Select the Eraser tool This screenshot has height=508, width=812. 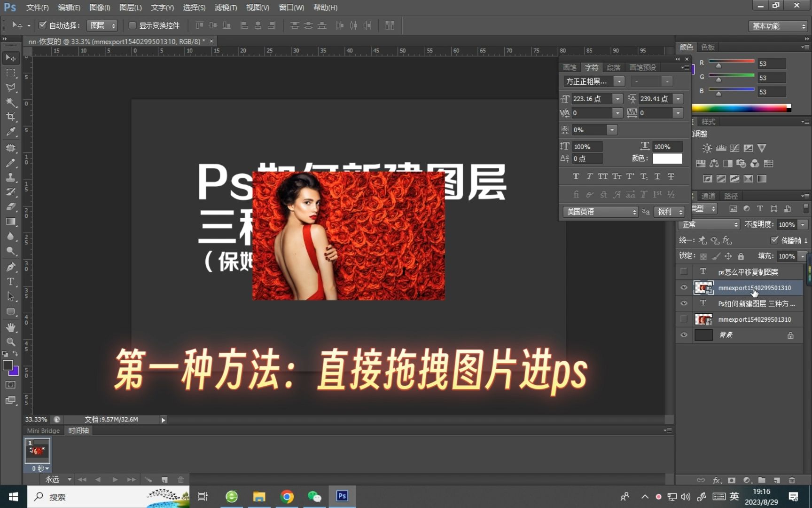coord(10,206)
